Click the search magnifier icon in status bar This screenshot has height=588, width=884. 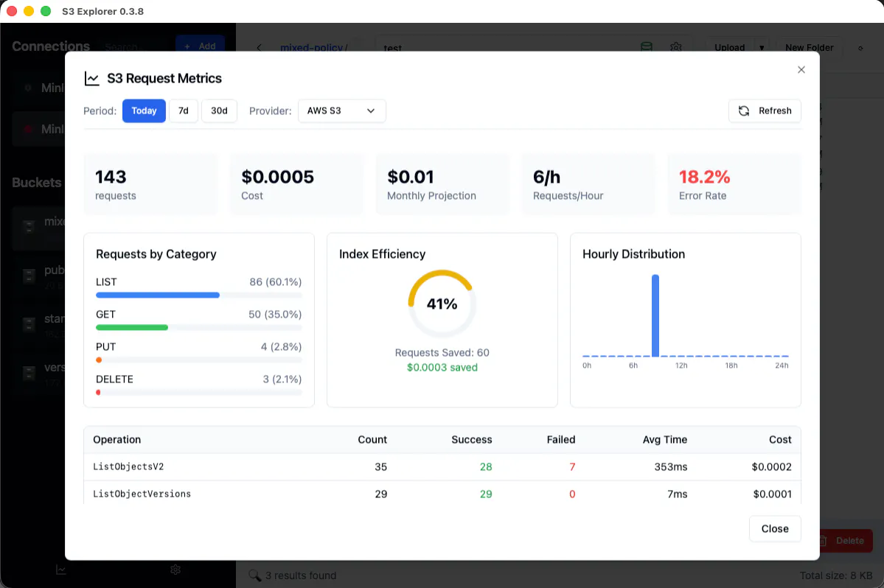255,575
